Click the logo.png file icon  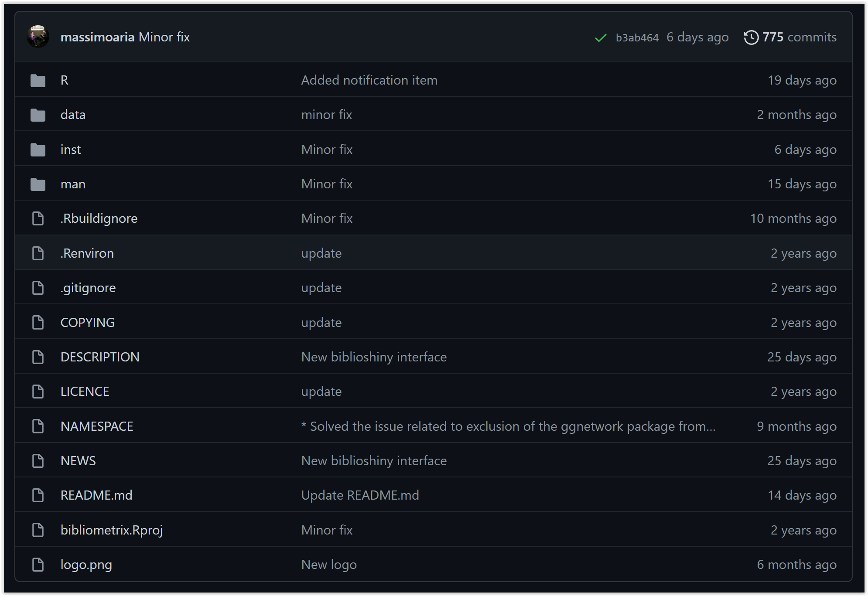point(38,565)
